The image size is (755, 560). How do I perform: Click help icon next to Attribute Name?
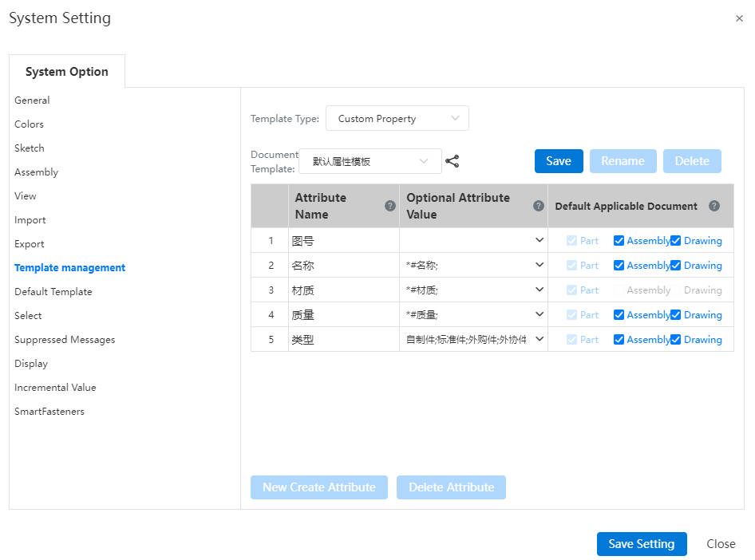pyautogui.click(x=390, y=206)
